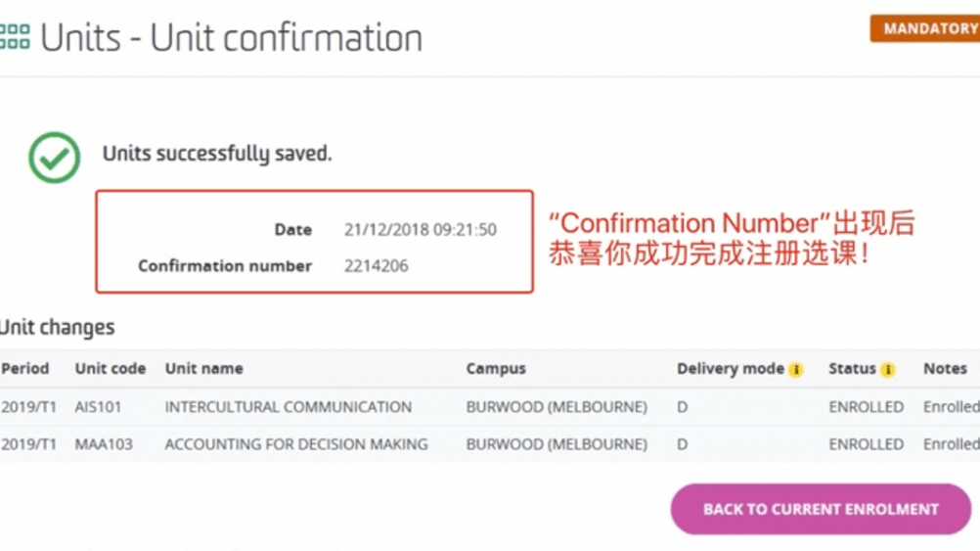
Task: Click the Intercultural Communication unit name
Action: click(x=288, y=407)
